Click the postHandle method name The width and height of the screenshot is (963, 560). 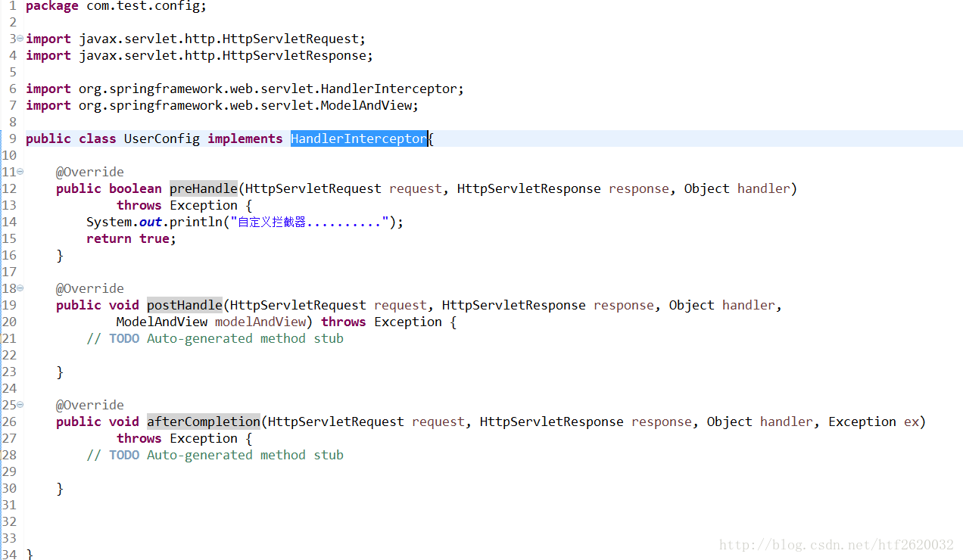click(185, 305)
